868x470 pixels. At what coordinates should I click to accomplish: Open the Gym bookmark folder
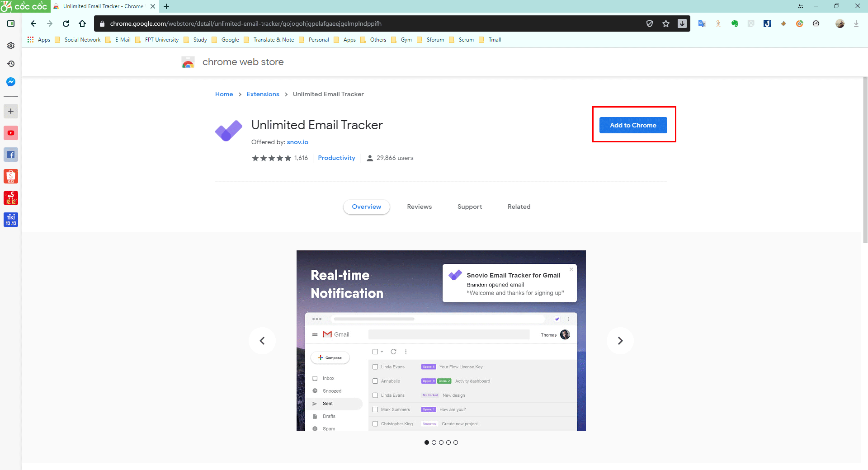point(401,40)
